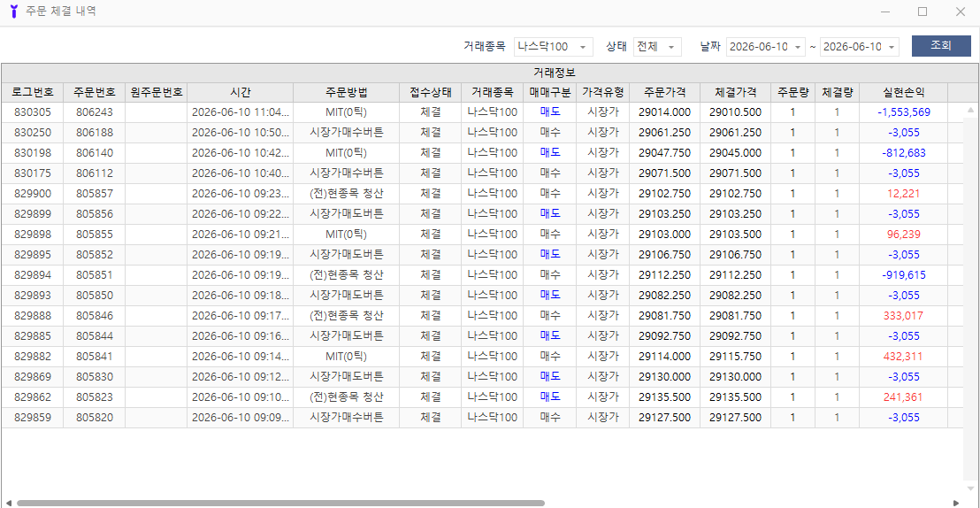
Task: Click executed price 29135.500
Action: (735, 397)
